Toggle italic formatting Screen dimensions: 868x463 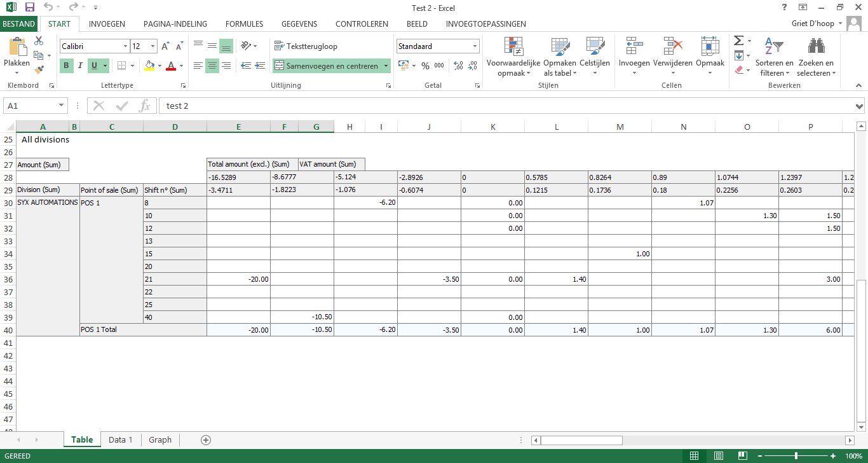tap(80, 66)
